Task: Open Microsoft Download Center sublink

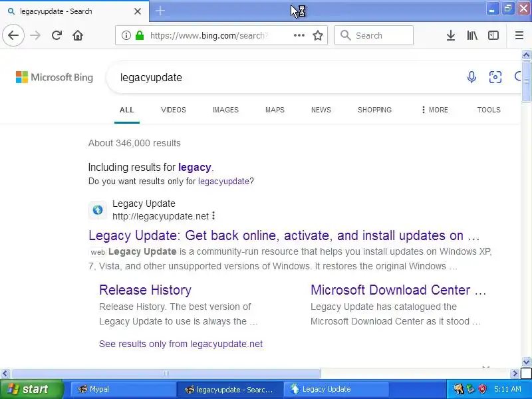Action: [x=398, y=290]
